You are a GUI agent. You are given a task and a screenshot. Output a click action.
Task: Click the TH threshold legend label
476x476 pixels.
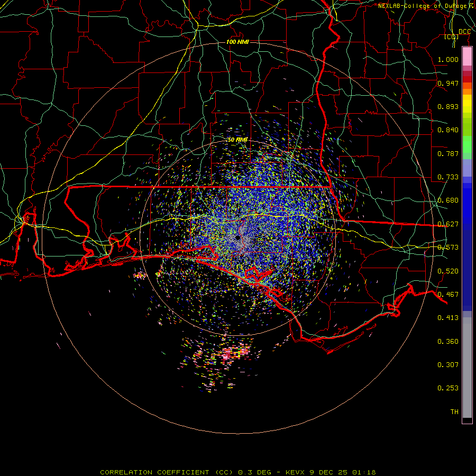click(454, 412)
